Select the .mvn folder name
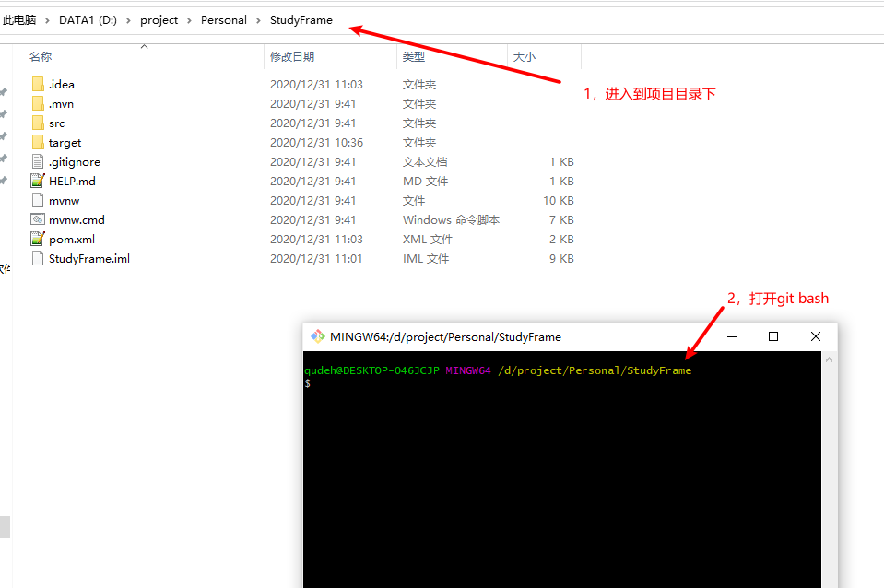The image size is (884, 588). point(61,104)
